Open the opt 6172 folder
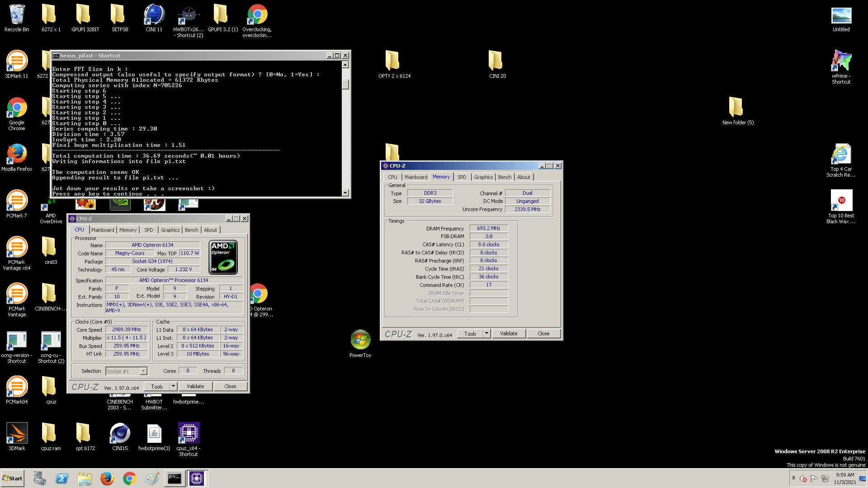 85,437
